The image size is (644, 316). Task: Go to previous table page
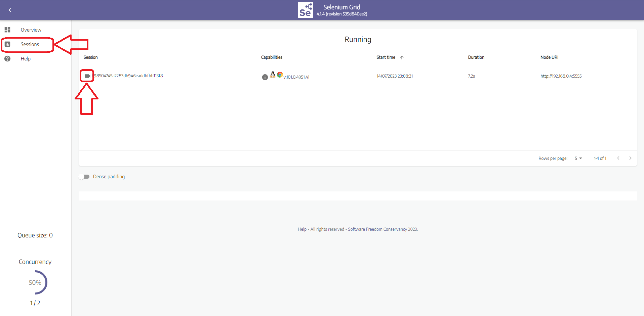pos(618,158)
